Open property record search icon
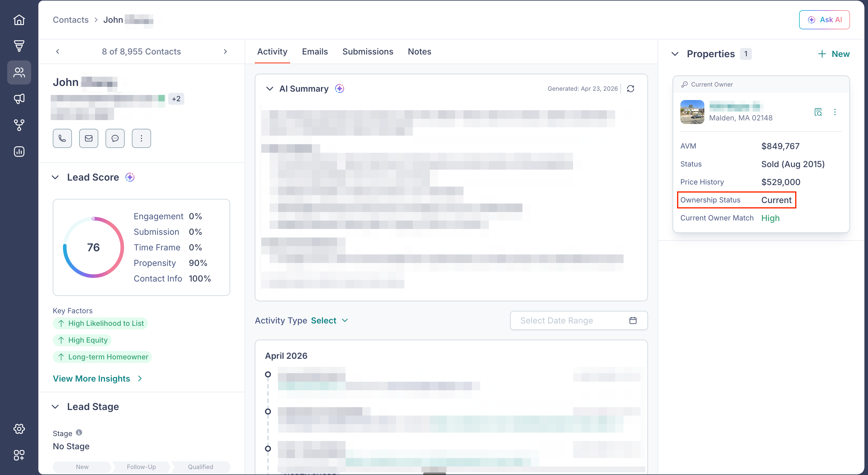This screenshot has height=475, width=868. click(x=818, y=112)
